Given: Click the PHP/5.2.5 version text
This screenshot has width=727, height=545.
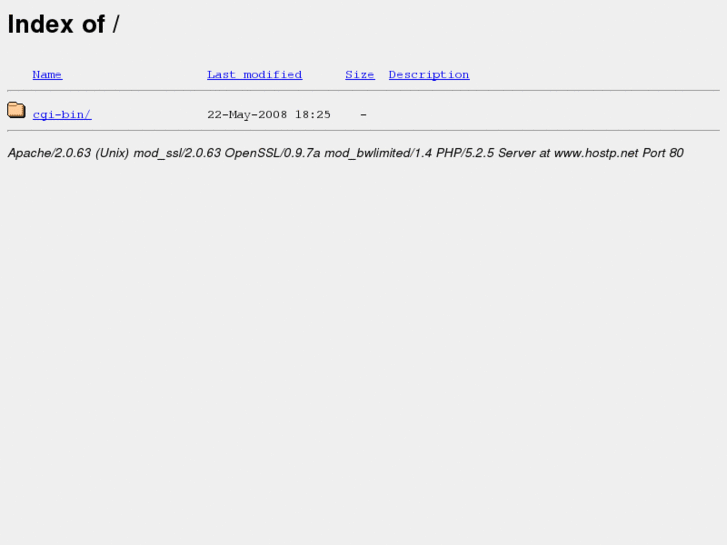Looking at the screenshot, I should click(x=465, y=153).
